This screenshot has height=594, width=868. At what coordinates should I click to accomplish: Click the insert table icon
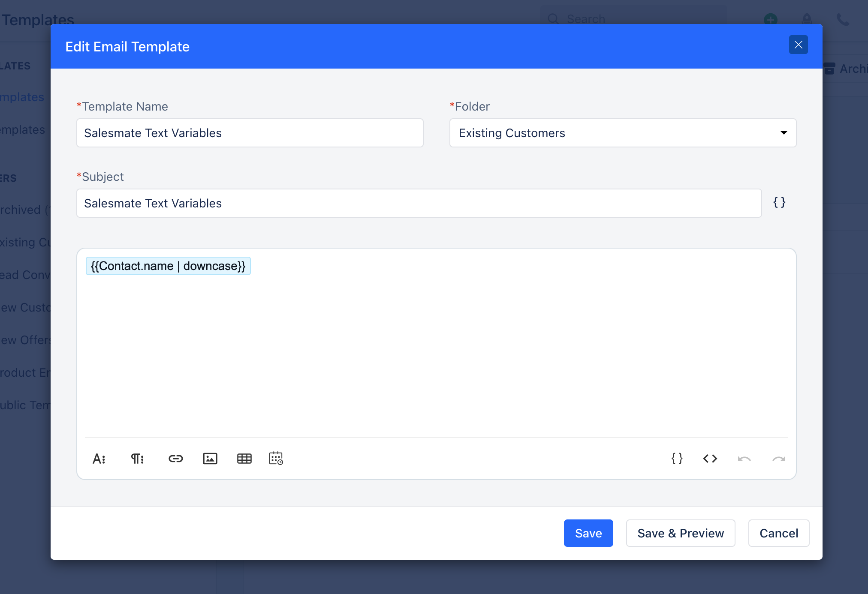click(x=244, y=459)
